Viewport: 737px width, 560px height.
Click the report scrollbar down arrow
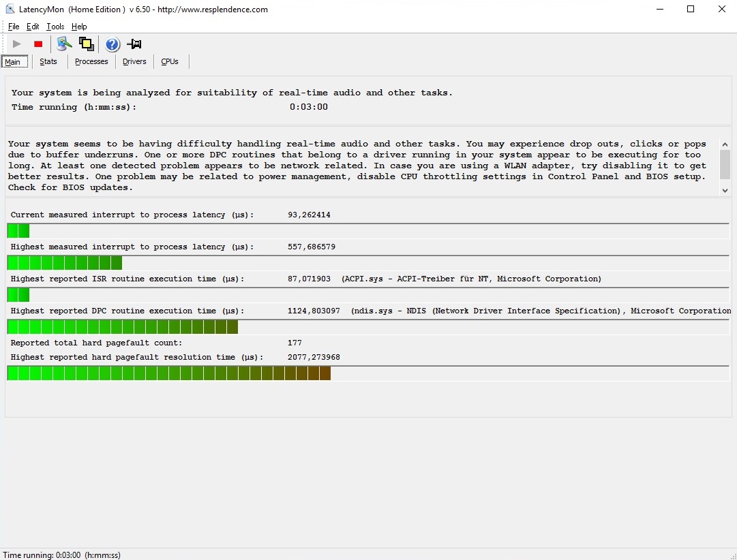click(725, 190)
